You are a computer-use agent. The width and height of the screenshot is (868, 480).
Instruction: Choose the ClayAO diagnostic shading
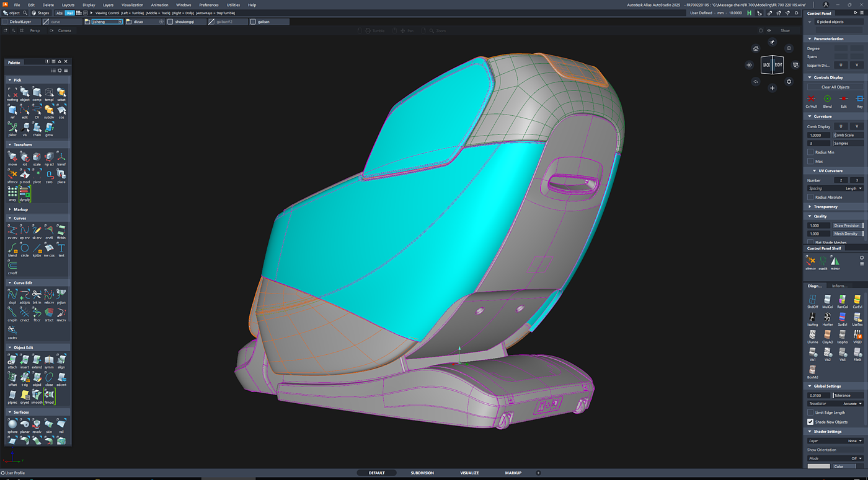(x=827, y=335)
